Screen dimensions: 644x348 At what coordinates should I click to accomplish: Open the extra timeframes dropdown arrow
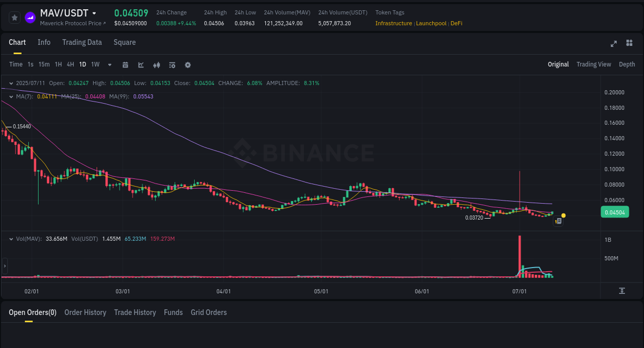point(109,64)
